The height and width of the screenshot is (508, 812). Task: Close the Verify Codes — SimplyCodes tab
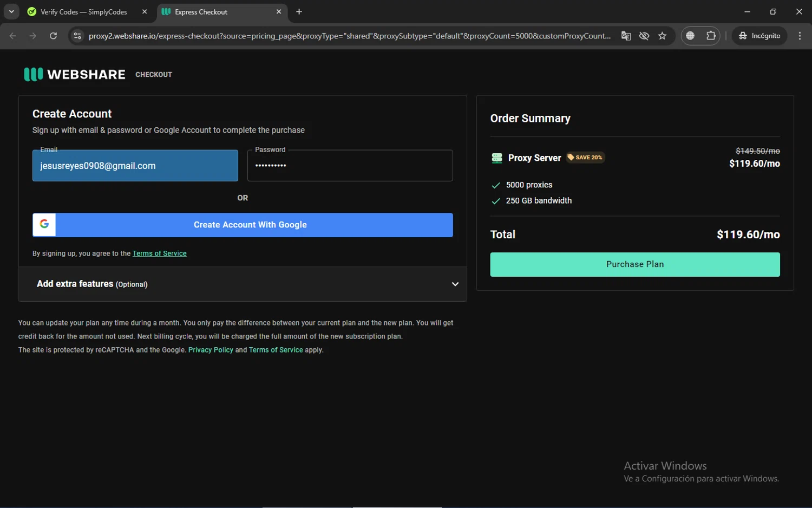(x=145, y=12)
